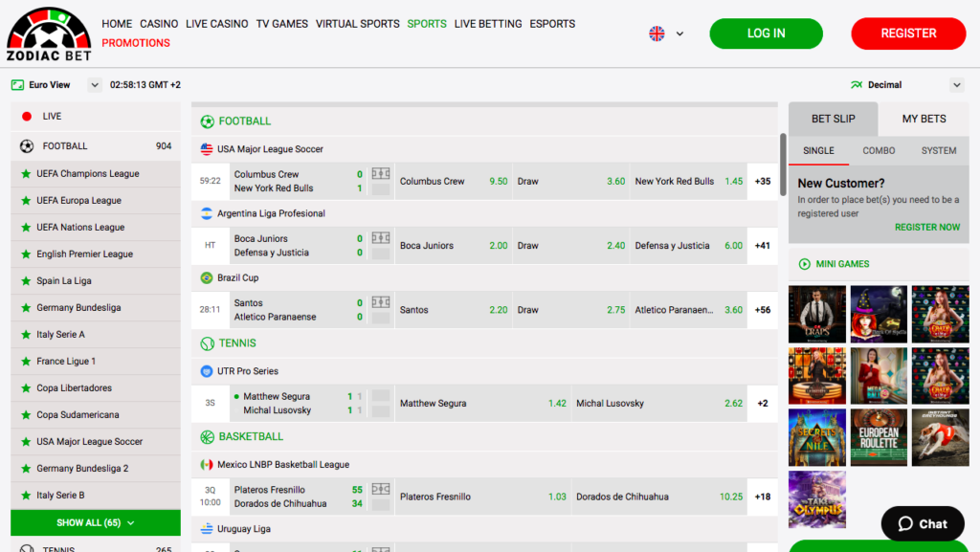Switch to the My Bets tab
Screen dimensions: 980x552
pyautogui.click(x=924, y=119)
